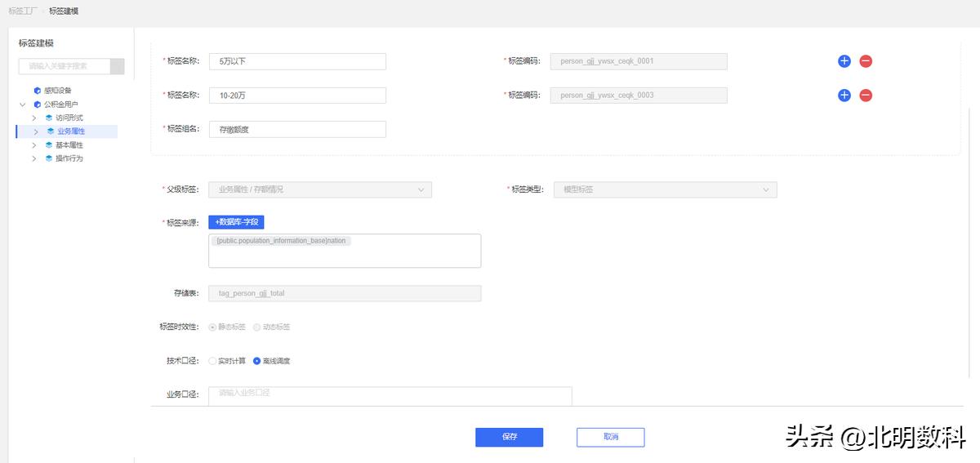This screenshot has height=463, width=980.
Task: Choose the 动态标签 radio option
Action: click(x=257, y=327)
